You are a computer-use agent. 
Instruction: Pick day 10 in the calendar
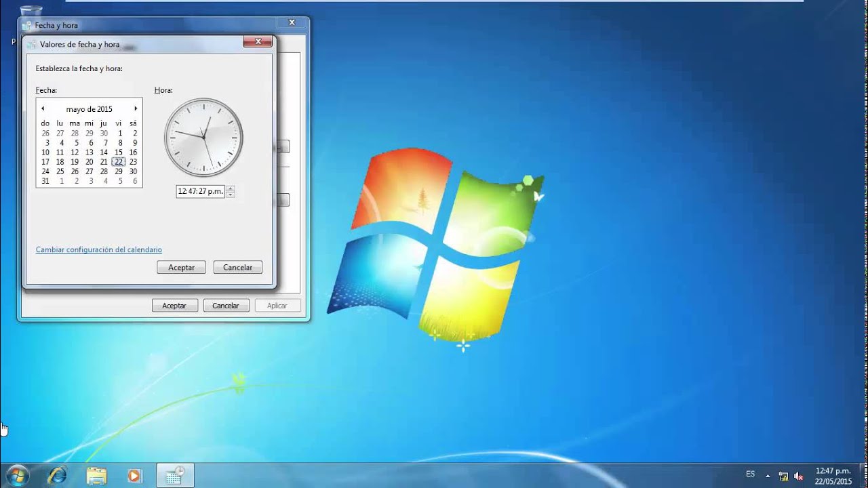45,152
